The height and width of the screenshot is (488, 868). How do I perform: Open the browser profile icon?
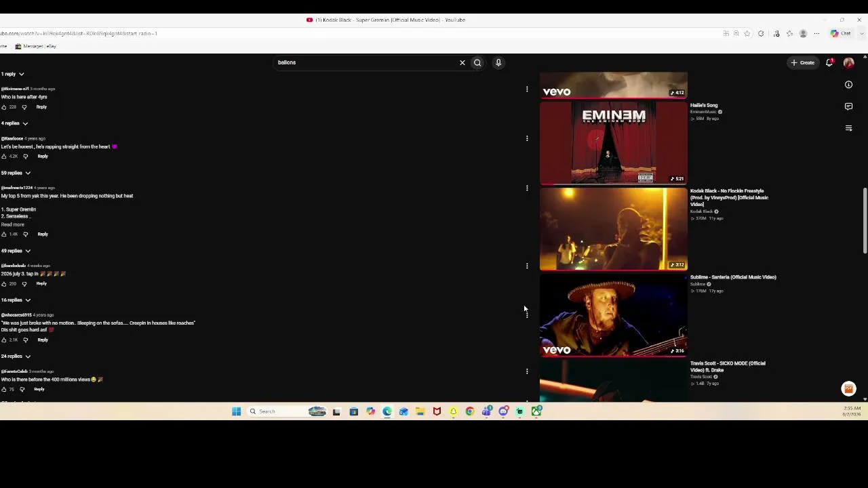tap(803, 33)
